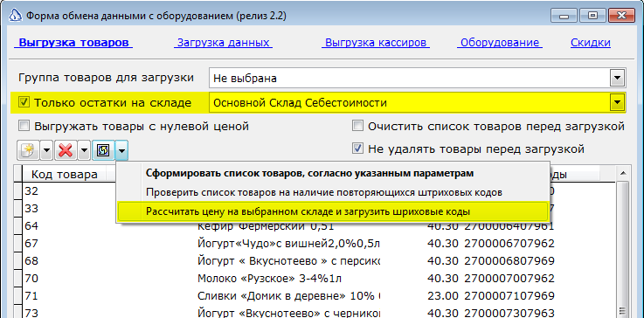Click Йогурт « Вкуснотеево » с персиком name
Screen dimensions: 644x318
coord(288,261)
